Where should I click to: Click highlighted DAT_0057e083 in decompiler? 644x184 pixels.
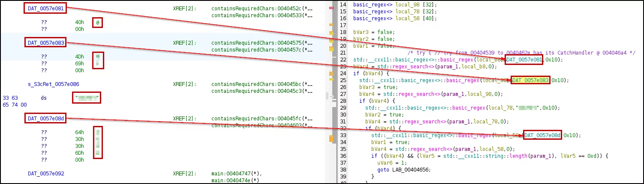coord(530,80)
